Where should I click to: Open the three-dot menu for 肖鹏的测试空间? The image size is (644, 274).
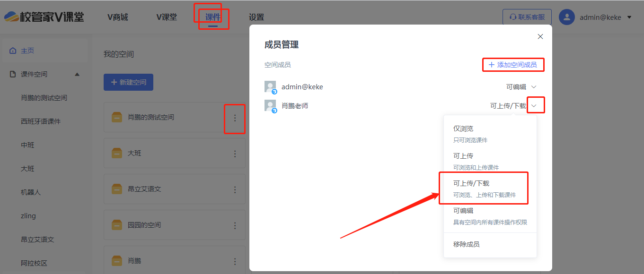(x=235, y=118)
